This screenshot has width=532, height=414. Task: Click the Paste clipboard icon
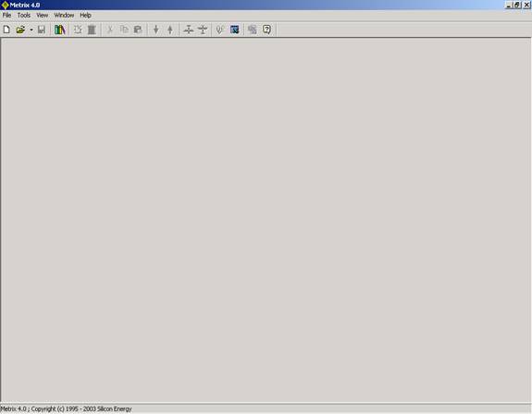[x=138, y=30]
